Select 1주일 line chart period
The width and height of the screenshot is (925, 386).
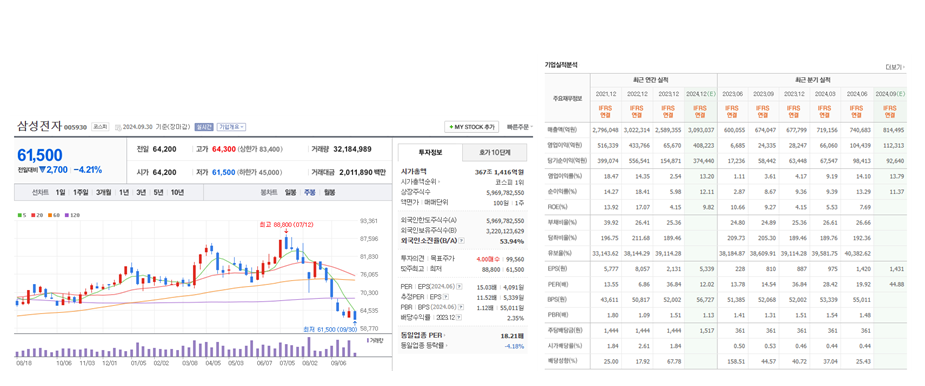80,192
